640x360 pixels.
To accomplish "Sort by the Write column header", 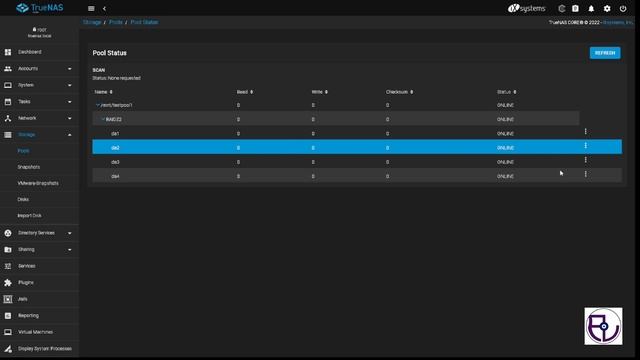I will pyautogui.click(x=320, y=92).
